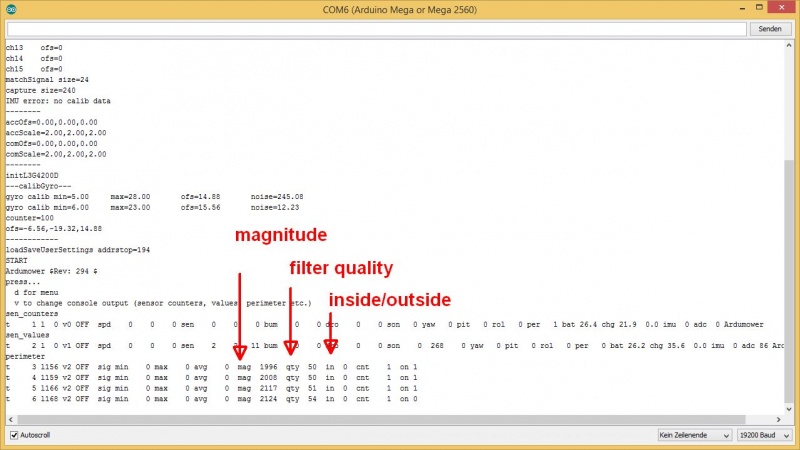Click the 'matchSignal size=24' line
This screenshot has width=800, height=450.
pos(47,80)
